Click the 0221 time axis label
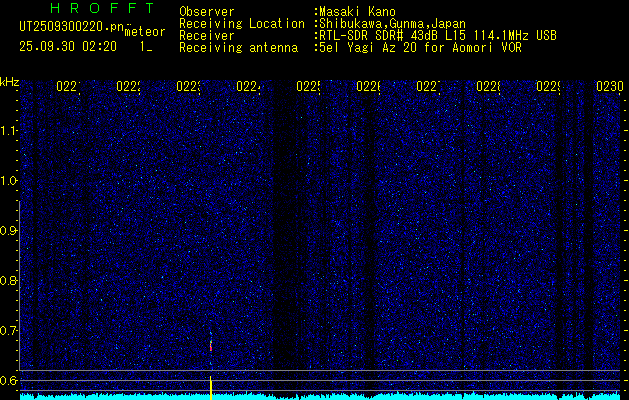 pos(68,86)
